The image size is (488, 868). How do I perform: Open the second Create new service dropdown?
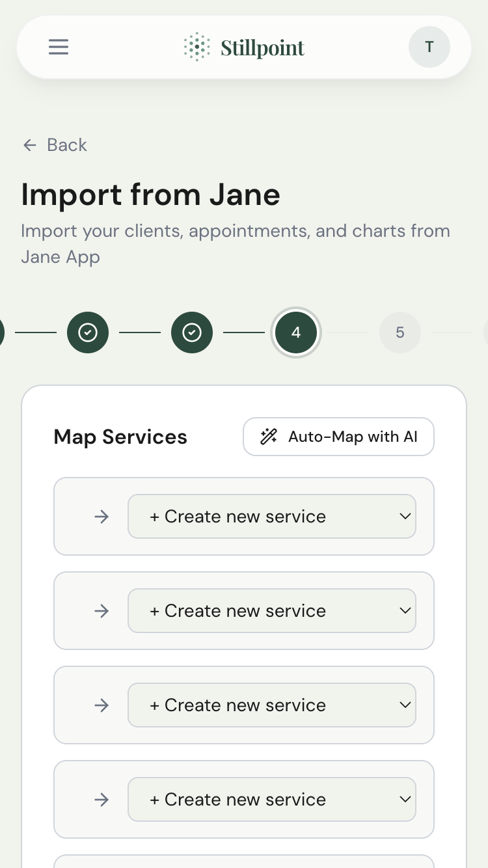[272, 610]
